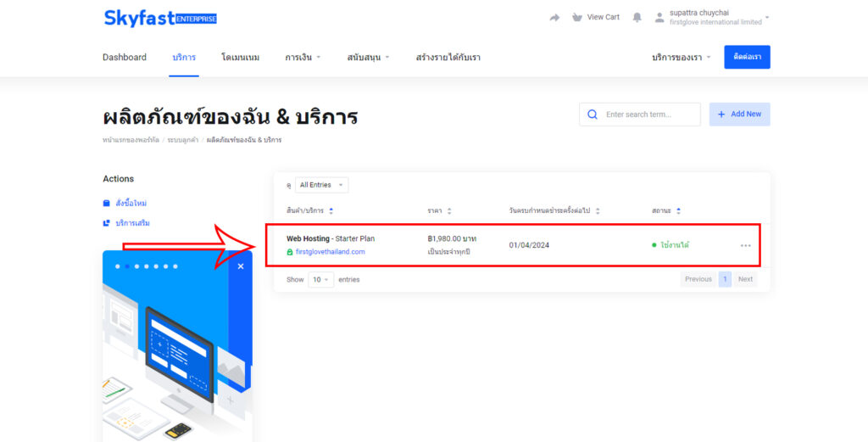Screen dimensions: 868x442
Task: Click the green lock icon beside firstglovethailand.com
Action: [x=290, y=252]
